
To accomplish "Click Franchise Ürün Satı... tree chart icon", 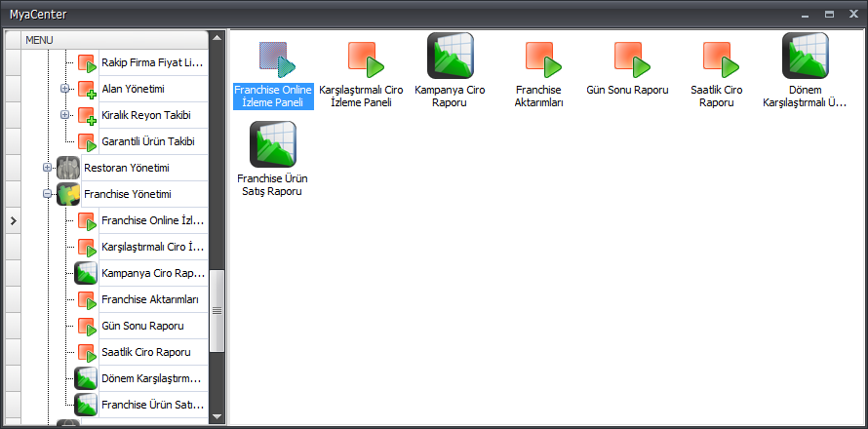I will coord(86,405).
